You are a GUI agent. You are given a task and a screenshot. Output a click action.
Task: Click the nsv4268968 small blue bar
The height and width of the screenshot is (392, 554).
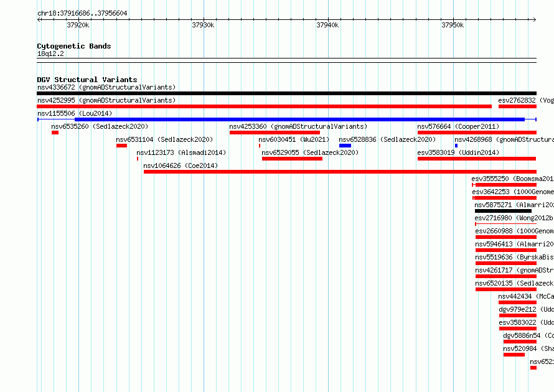point(456,146)
